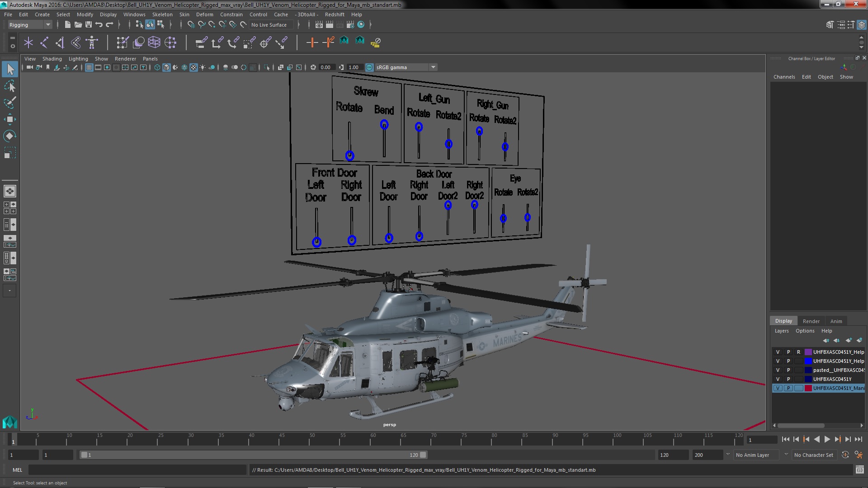Open the Channels menu in Channel Box
Screen dimensions: 868x488
click(784, 77)
